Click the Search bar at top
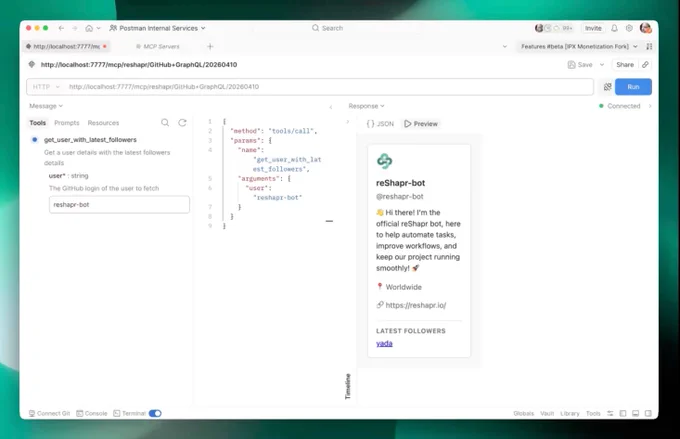 [327, 28]
